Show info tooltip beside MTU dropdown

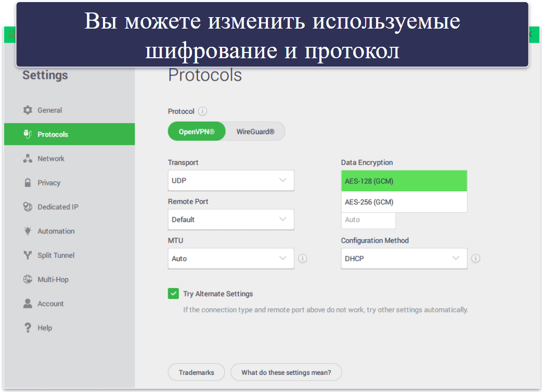point(302,258)
